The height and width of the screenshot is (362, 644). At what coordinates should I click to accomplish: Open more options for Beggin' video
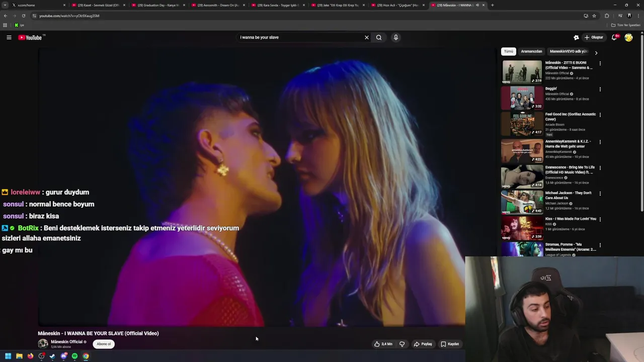(600, 89)
